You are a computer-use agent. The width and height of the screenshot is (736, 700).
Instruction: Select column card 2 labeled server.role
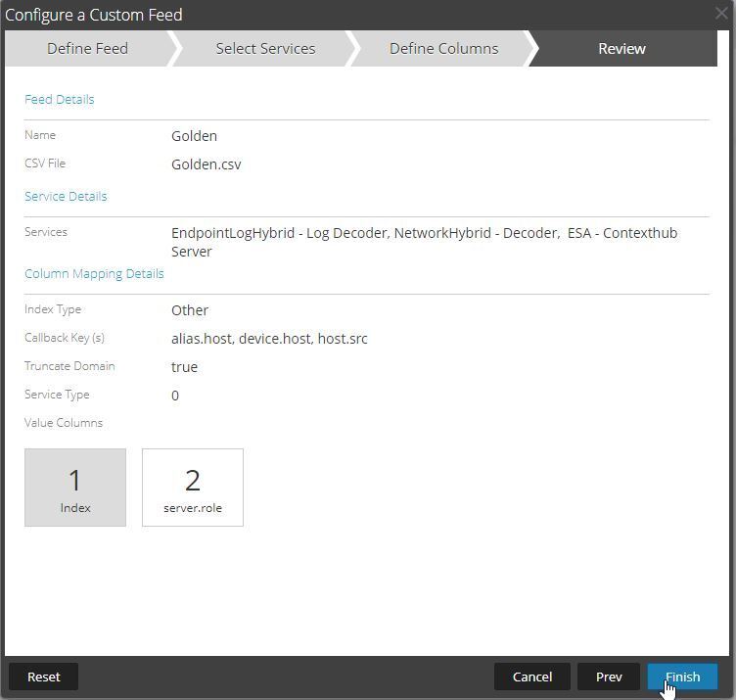[193, 488]
